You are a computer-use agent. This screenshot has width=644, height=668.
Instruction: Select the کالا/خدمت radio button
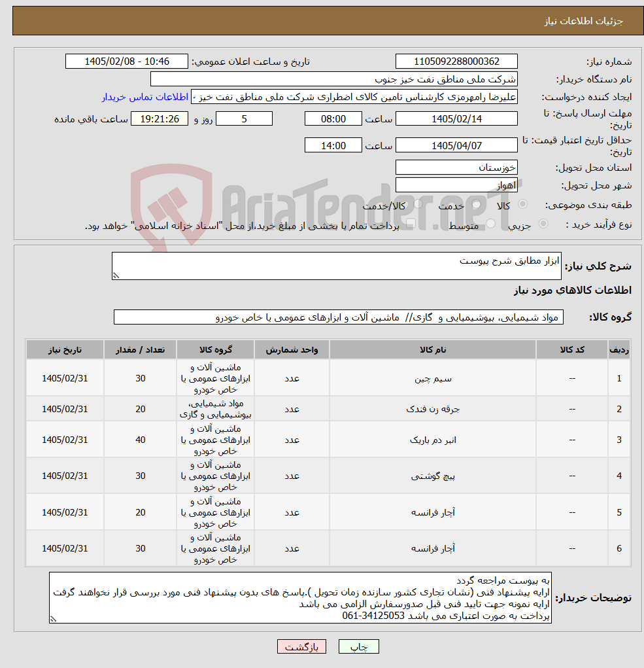coord(418,205)
